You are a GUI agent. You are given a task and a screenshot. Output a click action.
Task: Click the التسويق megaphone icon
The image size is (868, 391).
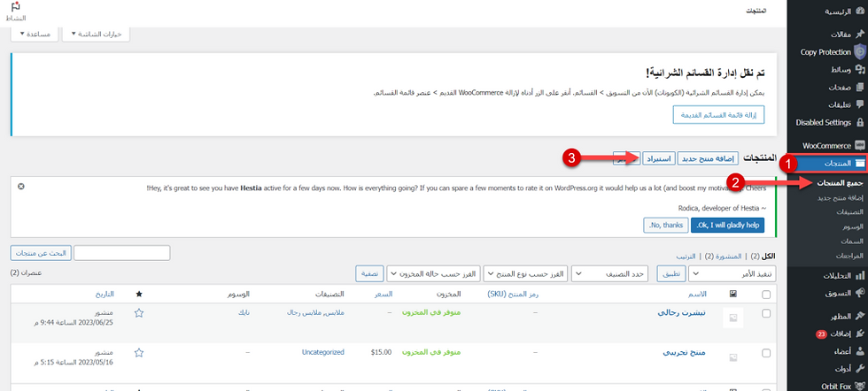860,293
